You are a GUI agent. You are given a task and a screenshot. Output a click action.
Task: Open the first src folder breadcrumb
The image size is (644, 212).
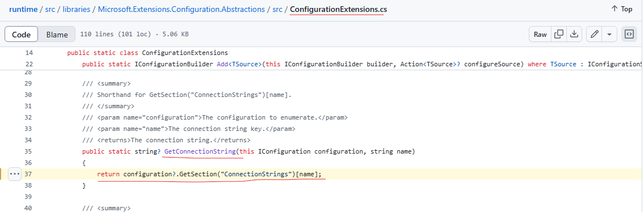[49, 9]
